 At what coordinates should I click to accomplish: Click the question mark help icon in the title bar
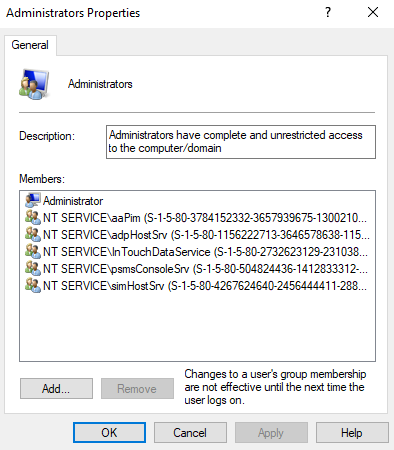click(328, 13)
